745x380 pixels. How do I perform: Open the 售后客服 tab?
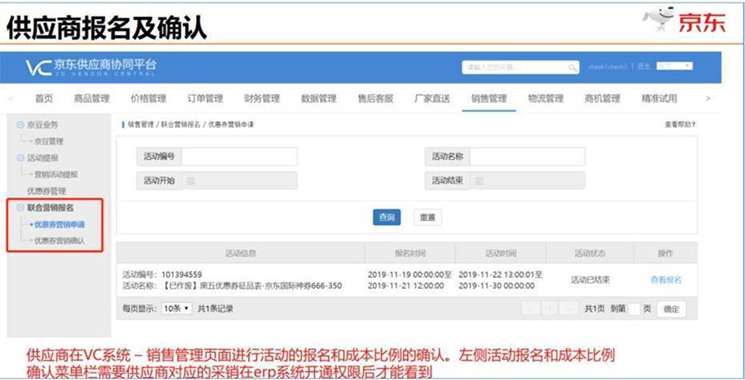click(x=375, y=98)
